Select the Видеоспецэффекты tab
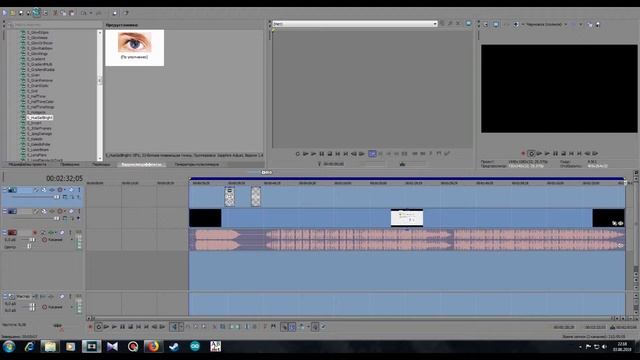This screenshot has height=360, width=640. tap(141, 164)
